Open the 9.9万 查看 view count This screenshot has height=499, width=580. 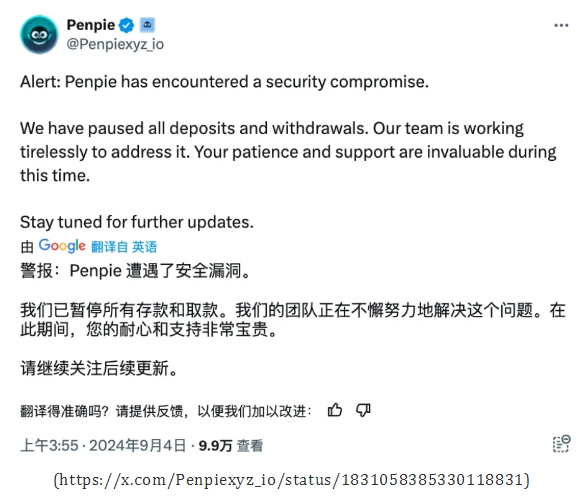tap(230, 445)
